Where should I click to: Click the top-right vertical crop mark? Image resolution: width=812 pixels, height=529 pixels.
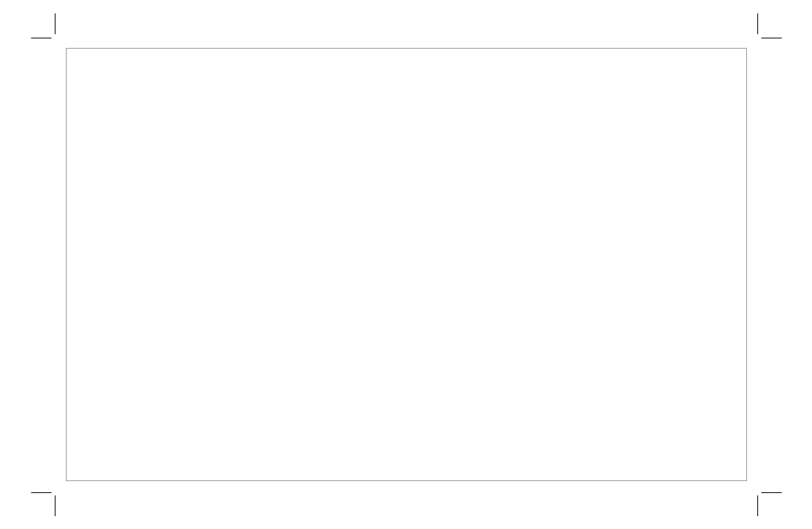point(757,24)
